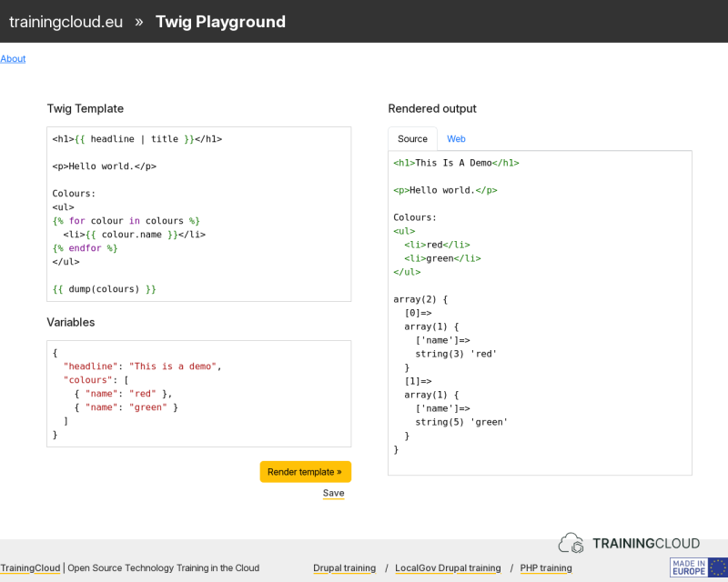
Task: Click the 'array(2) {' output line
Action: 420,299
